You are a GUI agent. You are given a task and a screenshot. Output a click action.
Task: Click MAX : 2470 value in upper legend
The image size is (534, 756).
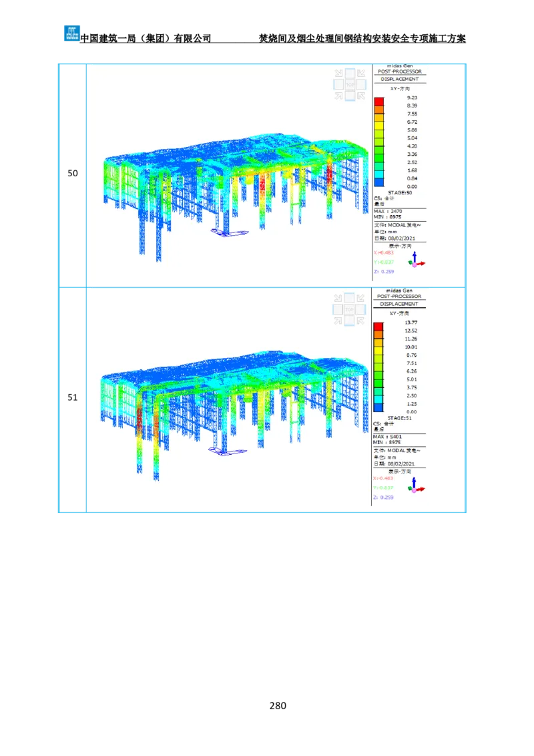coord(388,211)
